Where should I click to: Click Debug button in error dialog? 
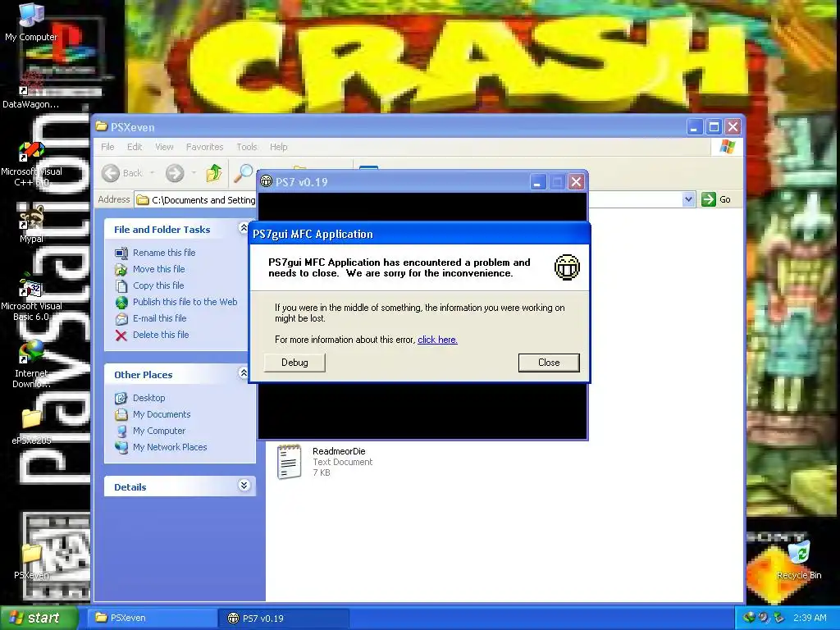coord(294,363)
